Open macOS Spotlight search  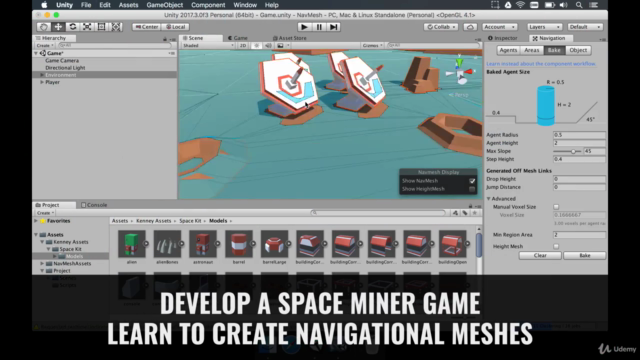(x=579, y=5)
